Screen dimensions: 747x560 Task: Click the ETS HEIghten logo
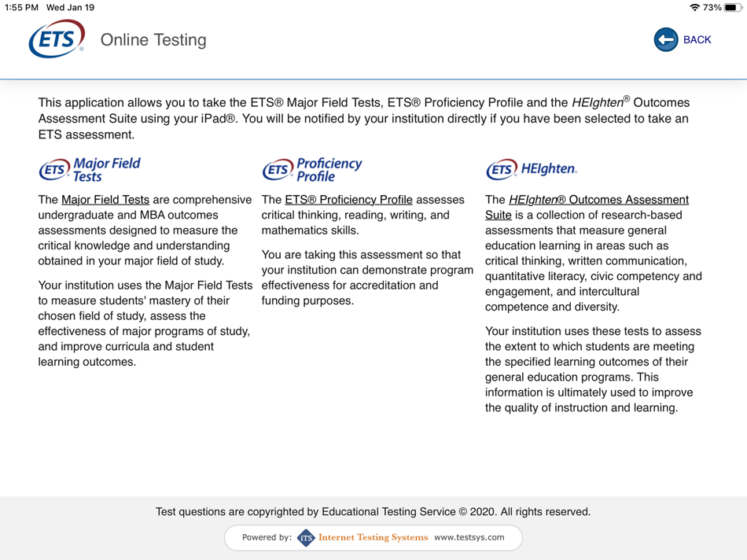click(x=532, y=169)
